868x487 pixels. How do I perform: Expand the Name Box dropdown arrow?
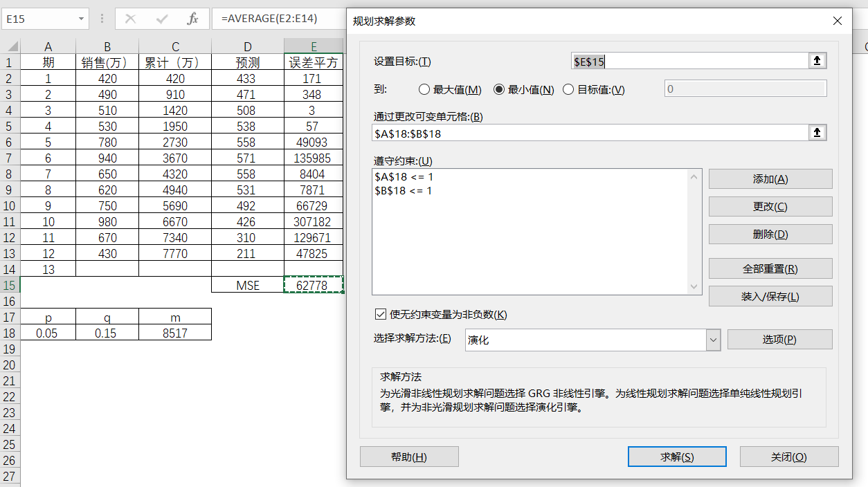coord(82,19)
